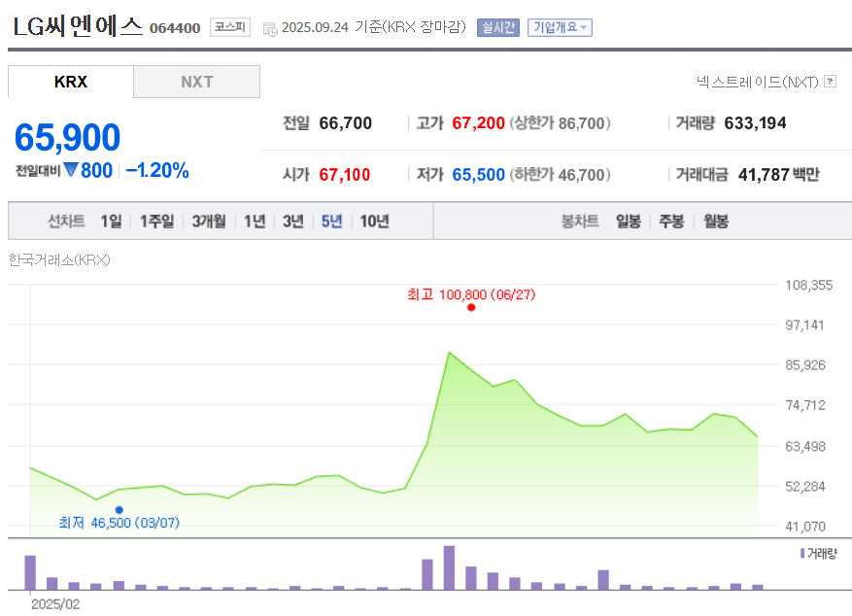
Task: Select the 3개월 line chart range
Action: [x=209, y=222]
